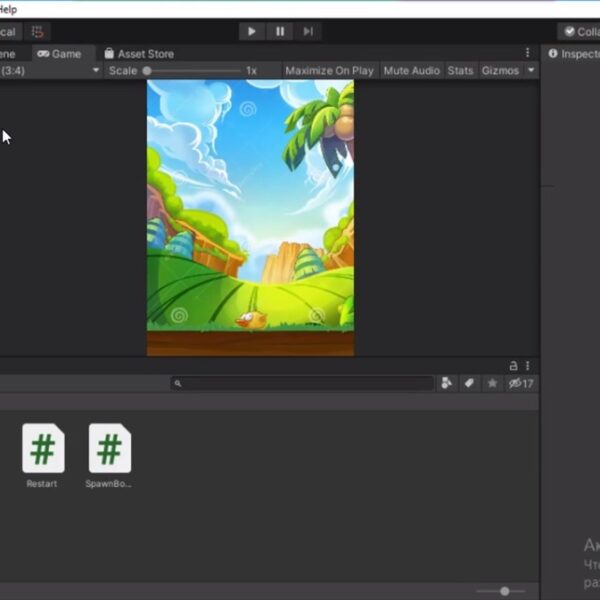Viewport: 600px width, 600px height.
Task: Open Search by Label tag icon
Action: click(x=469, y=383)
